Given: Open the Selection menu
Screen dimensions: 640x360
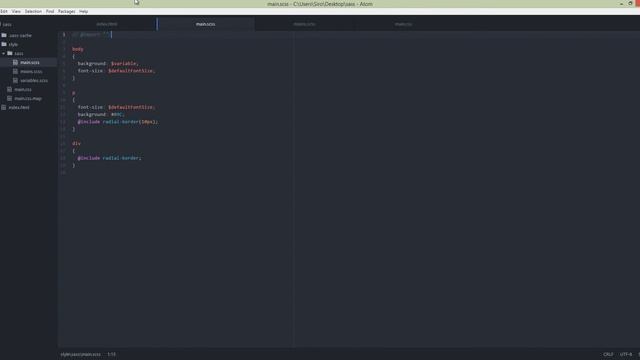Looking at the screenshot, I should pyautogui.click(x=33, y=11).
